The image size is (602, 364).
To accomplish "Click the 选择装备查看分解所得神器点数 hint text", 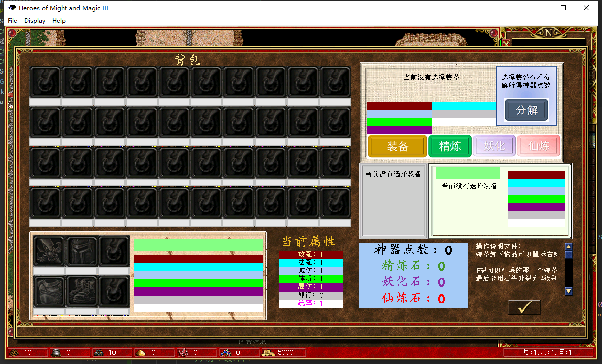I will (526, 81).
